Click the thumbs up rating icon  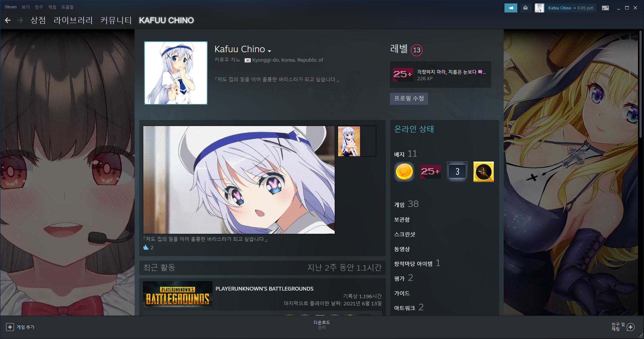coord(146,247)
